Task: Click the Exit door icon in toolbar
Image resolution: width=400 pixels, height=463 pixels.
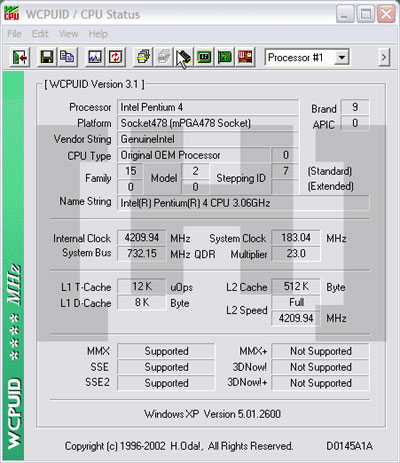Action: tap(20, 58)
